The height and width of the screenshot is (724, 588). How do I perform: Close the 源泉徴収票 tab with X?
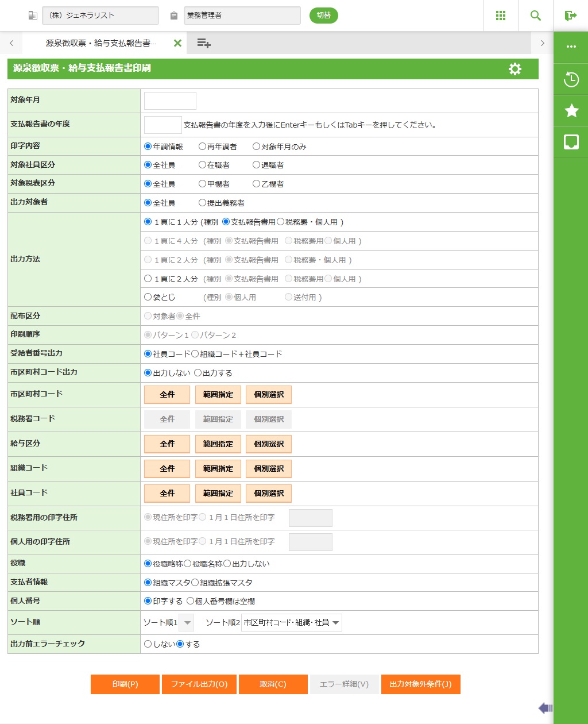click(x=177, y=43)
